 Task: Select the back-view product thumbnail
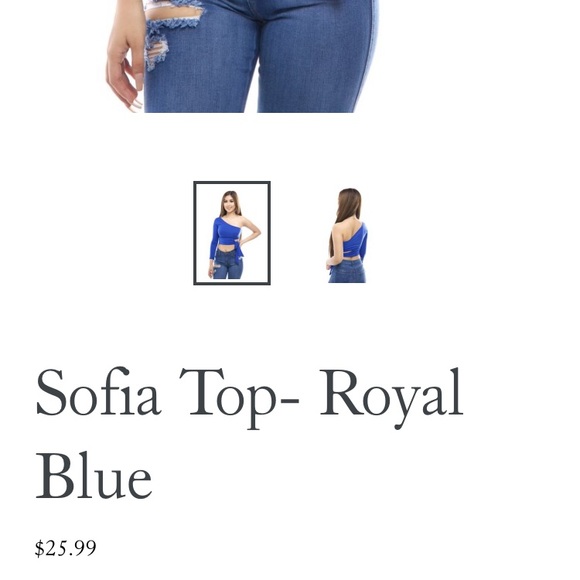pos(348,235)
